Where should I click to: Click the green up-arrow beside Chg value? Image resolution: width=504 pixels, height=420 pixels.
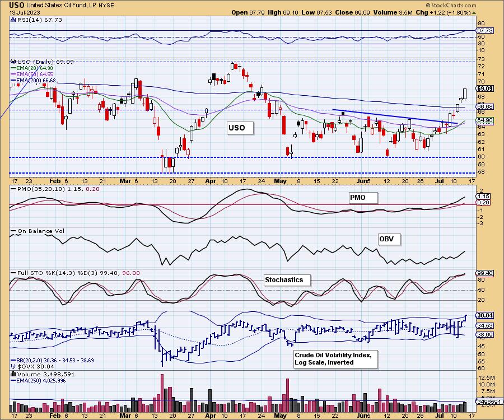pyautogui.click(x=474, y=13)
